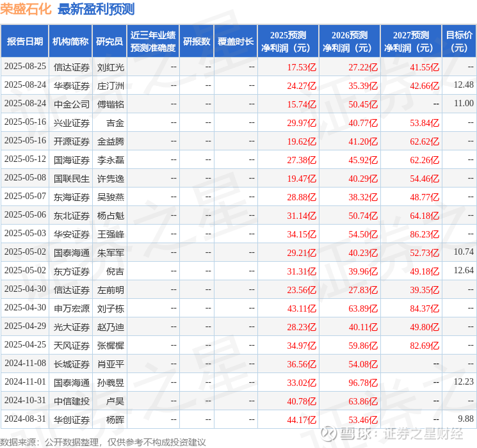Select 东北证券 institution cell
Image resolution: width=477 pixels, height=448 pixels.
pos(72,216)
